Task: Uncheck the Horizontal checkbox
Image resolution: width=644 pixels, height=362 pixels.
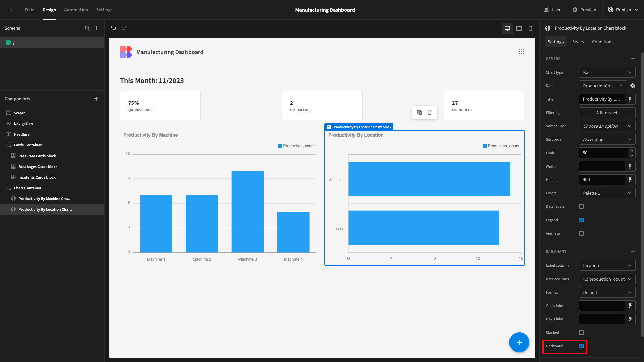Action: point(581,346)
